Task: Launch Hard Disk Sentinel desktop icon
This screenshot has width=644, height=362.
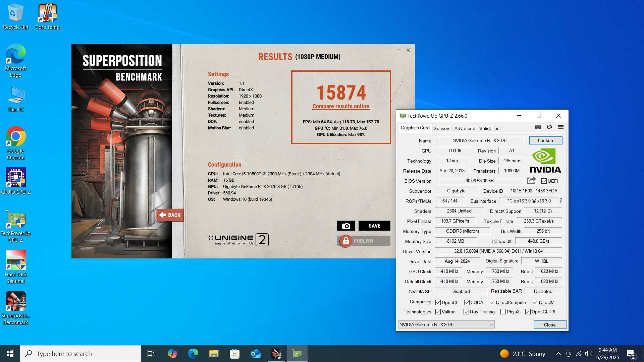Action: click(x=15, y=267)
